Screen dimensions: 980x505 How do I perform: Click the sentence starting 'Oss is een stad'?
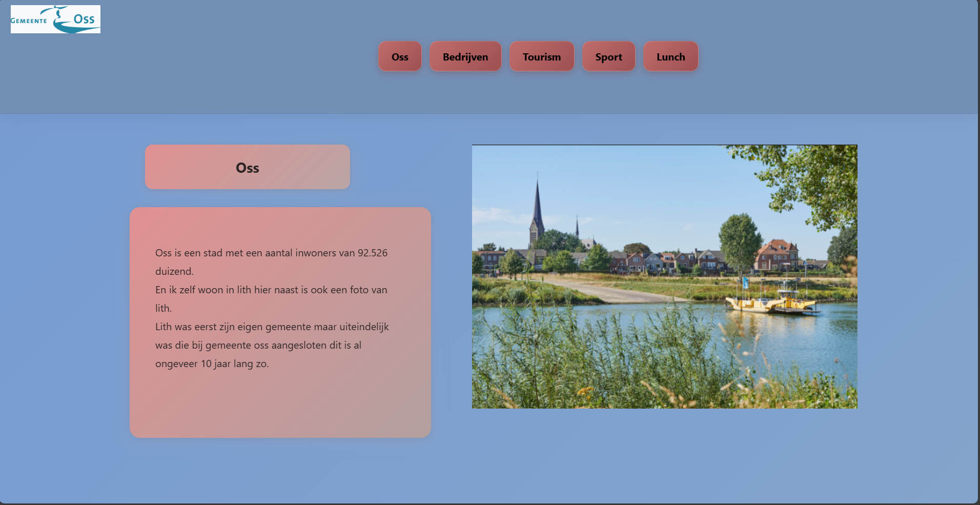coord(246,253)
